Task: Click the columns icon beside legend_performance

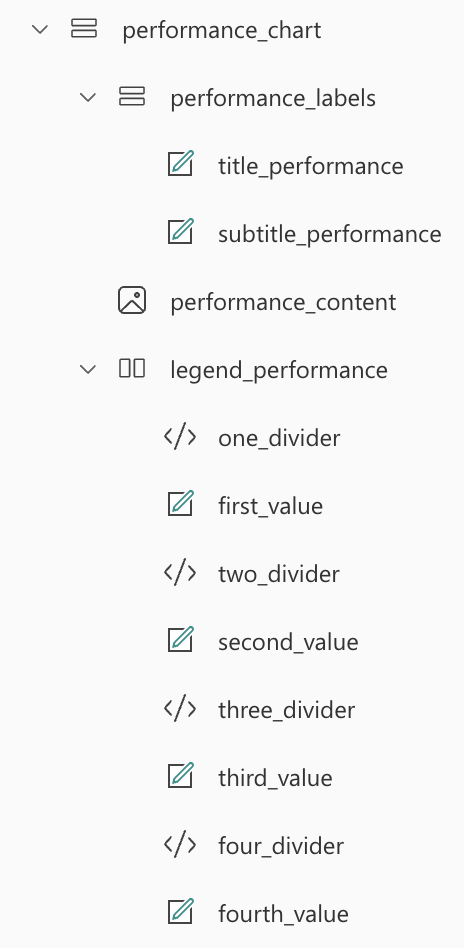Action: pos(132,368)
